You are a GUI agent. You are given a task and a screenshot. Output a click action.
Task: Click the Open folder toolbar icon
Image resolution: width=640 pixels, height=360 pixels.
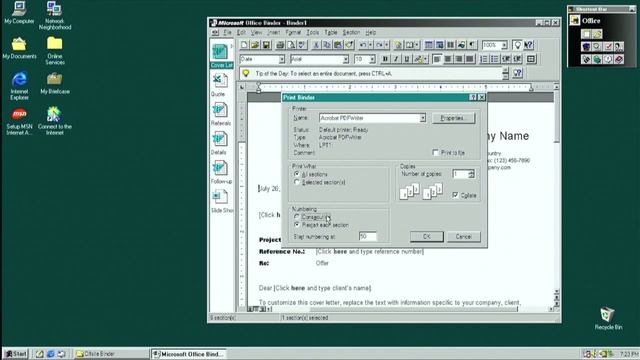point(255,45)
